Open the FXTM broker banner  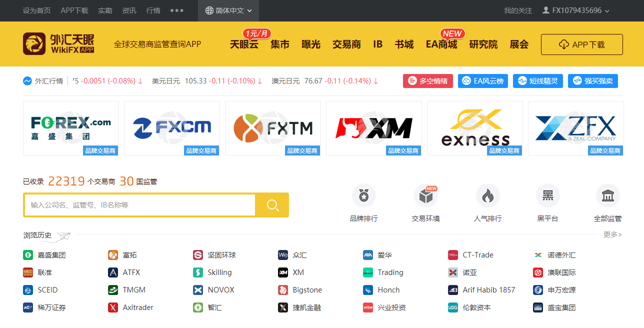tap(273, 128)
